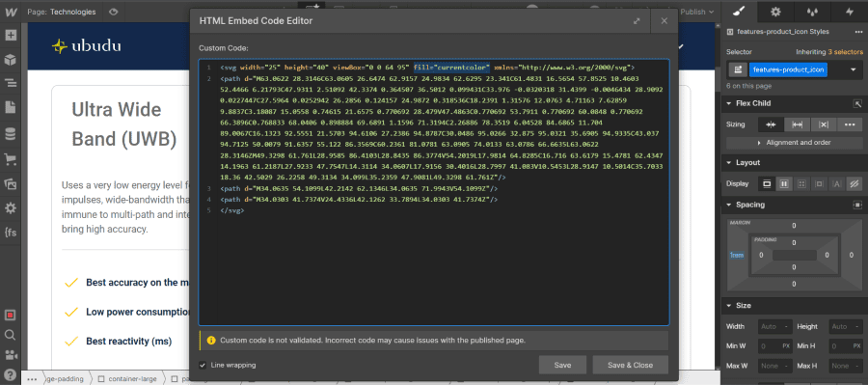Click the Width Auto field
This screenshot has width=868, height=385.
click(x=775, y=327)
